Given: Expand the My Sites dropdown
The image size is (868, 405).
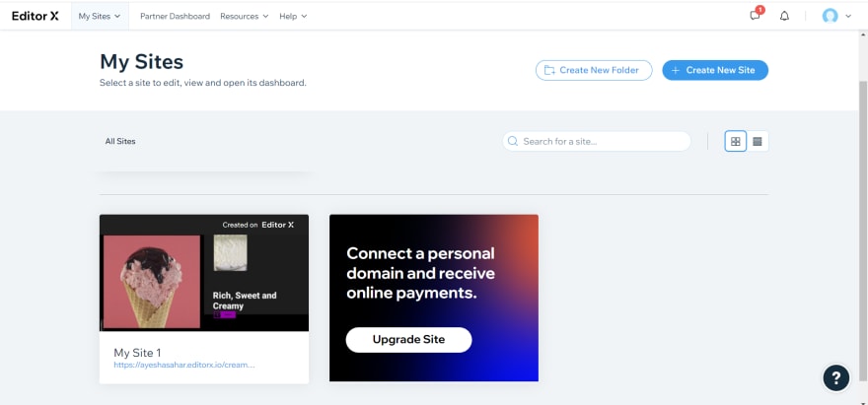Looking at the screenshot, I should pos(100,16).
